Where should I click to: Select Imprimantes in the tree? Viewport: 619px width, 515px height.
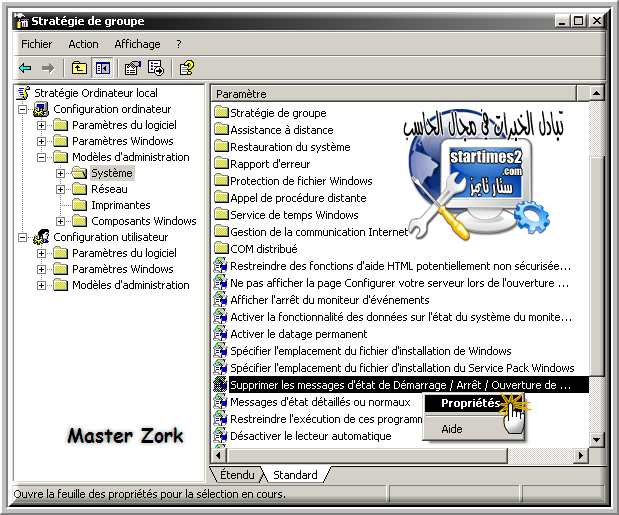(121, 205)
